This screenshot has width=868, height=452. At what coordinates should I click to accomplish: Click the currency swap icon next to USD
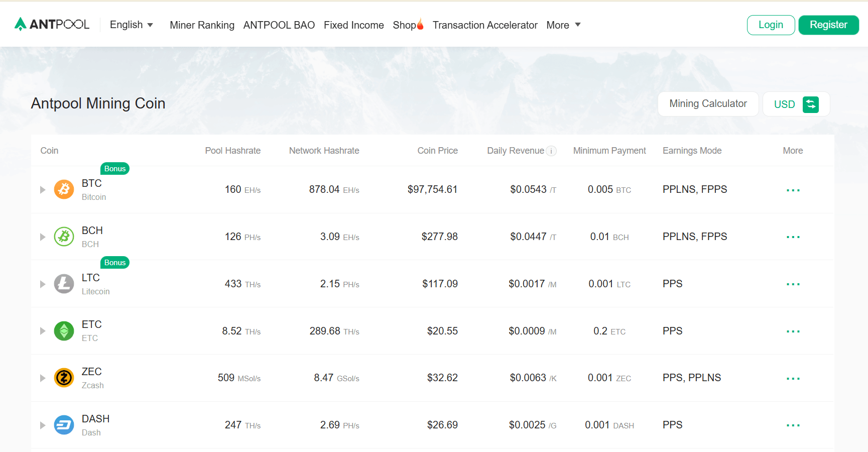(811, 104)
